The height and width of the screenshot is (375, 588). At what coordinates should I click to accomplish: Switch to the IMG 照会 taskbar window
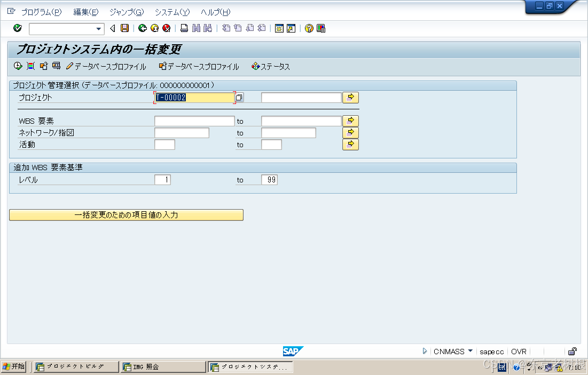tap(163, 367)
